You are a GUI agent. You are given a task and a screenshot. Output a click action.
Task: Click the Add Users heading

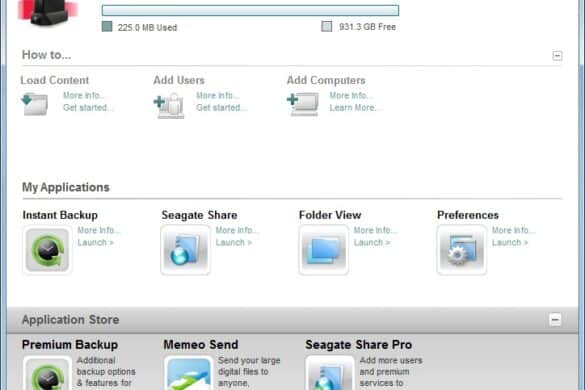click(x=179, y=80)
